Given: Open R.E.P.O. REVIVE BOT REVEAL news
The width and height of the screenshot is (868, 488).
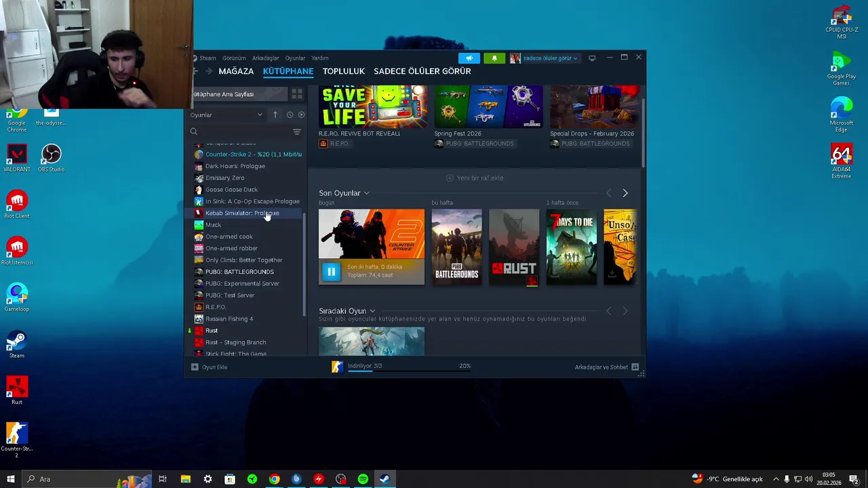Looking at the screenshot, I should 373,107.
